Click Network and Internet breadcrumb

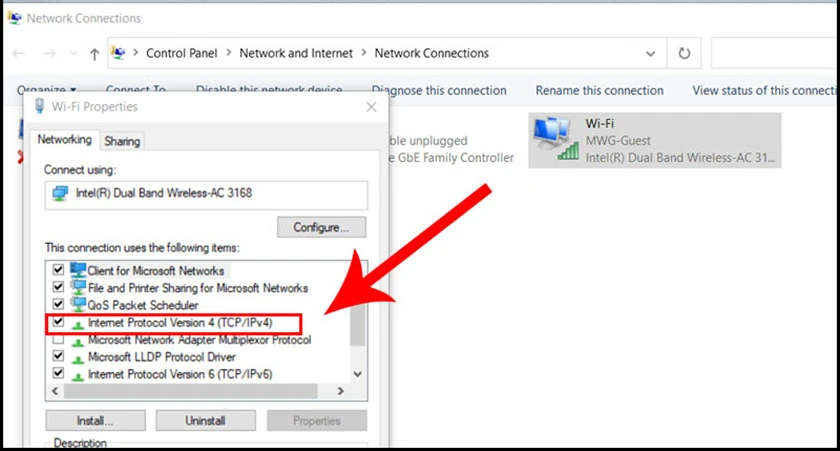(x=296, y=53)
